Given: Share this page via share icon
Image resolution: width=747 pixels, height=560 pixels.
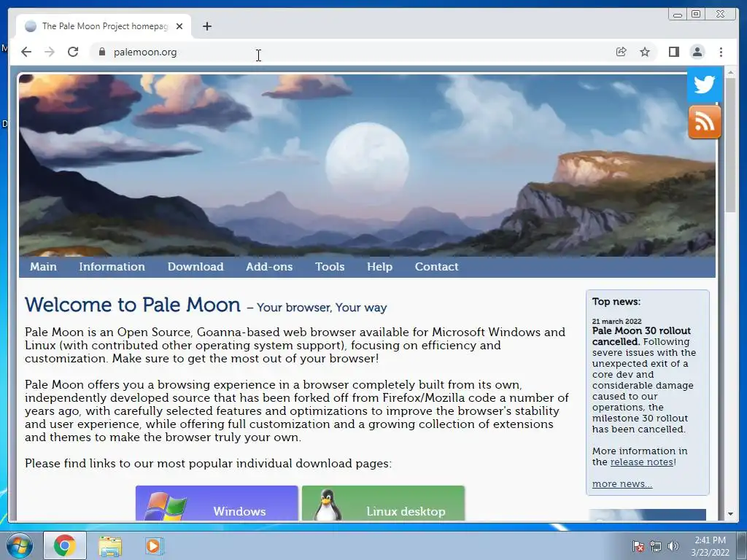Looking at the screenshot, I should (x=622, y=52).
